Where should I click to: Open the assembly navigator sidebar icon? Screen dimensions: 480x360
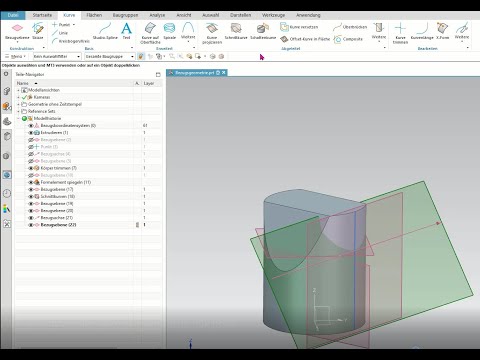coord(7,91)
